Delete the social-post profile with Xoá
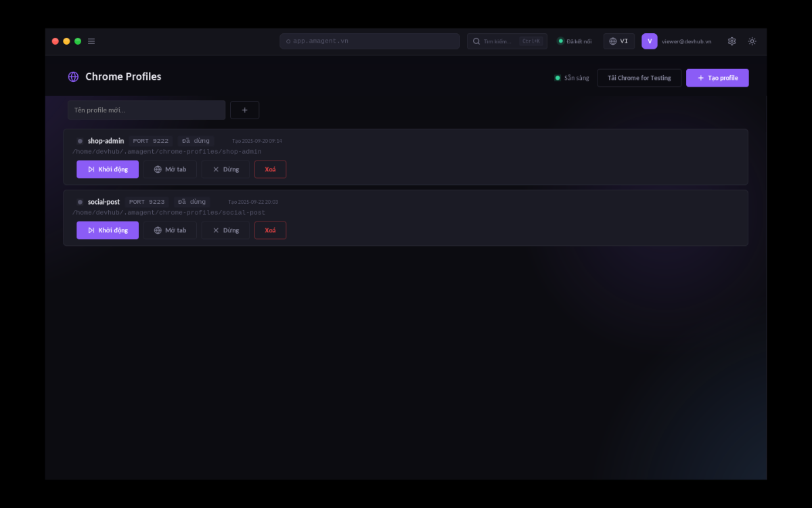Image resolution: width=812 pixels, height=508 pixels. tap(270, 230)
